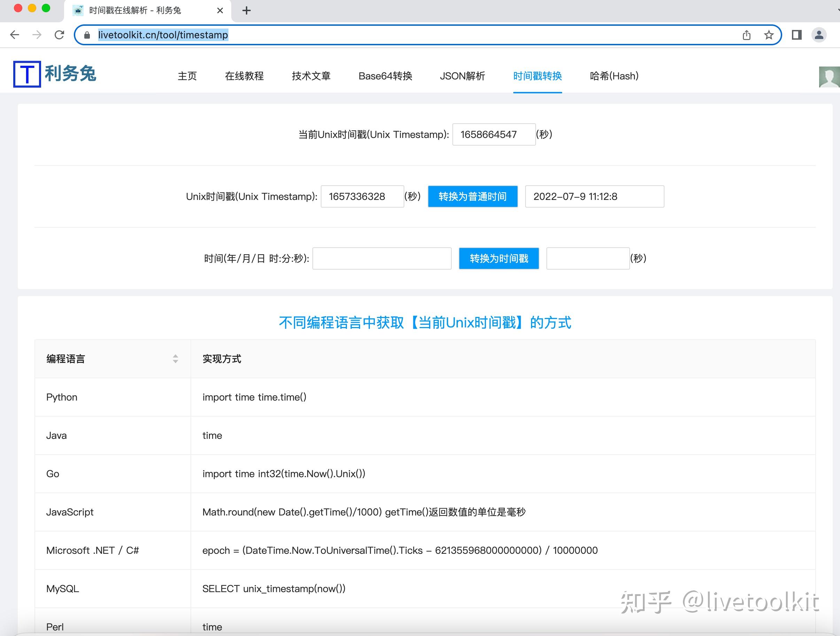Screen dimensions: 840x636
Task: Open the JSON解析 menu item
Action: (x=462, y=76)
